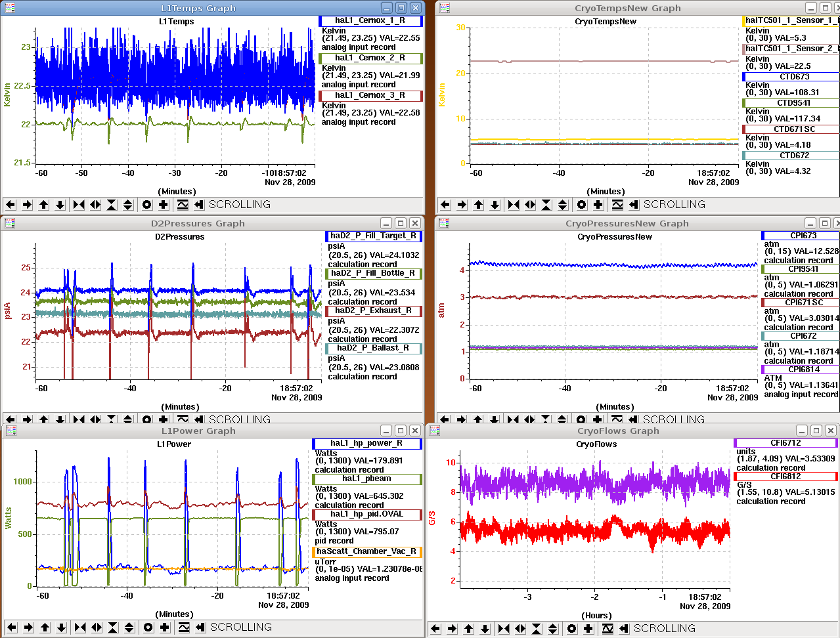Select CFI6812 legend in CryoFlows
This screenshot has width=840, height=638.
(x=786, y=477)
